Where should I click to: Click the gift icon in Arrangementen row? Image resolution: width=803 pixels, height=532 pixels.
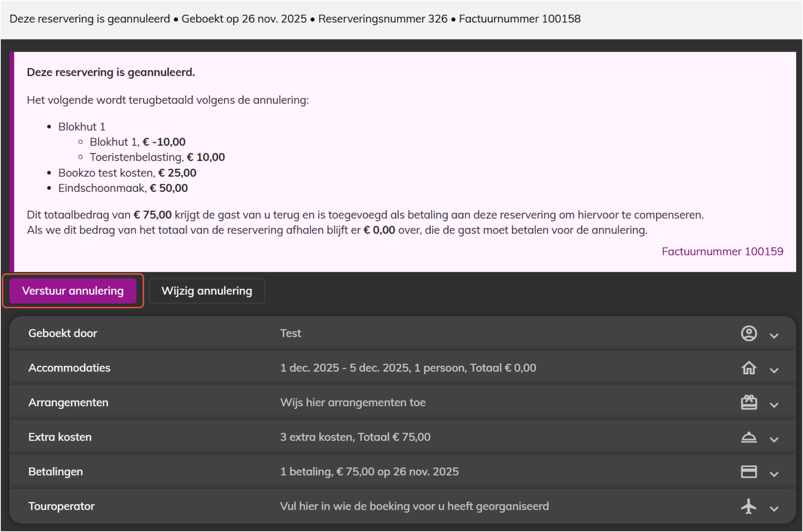749,402
